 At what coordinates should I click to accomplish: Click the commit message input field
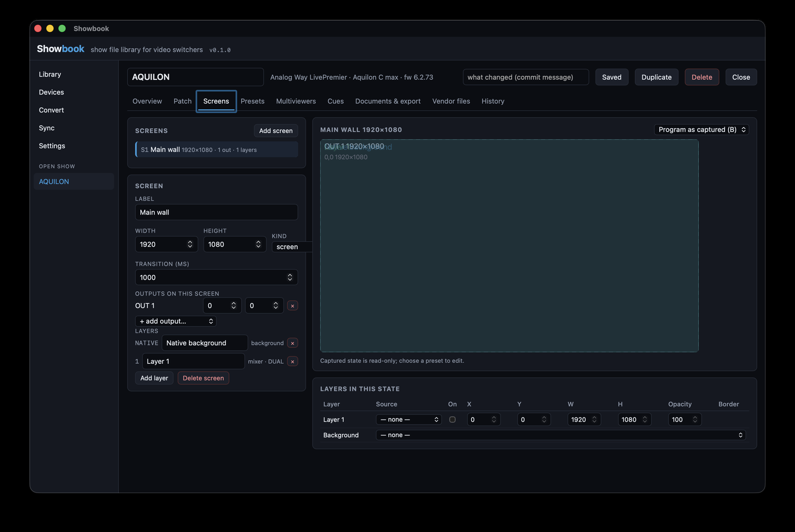(x=526, y=77)
